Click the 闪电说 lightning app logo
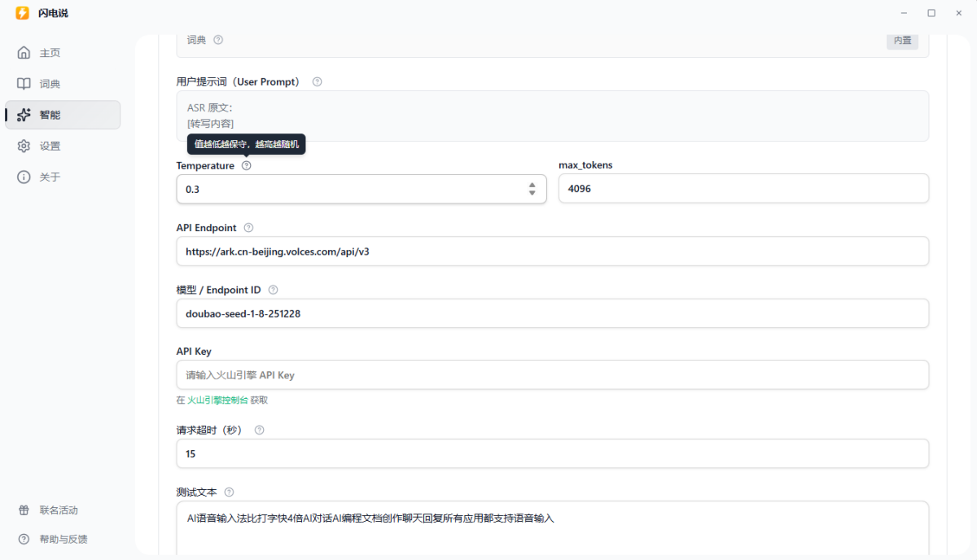This screenshot has height=560, width=977. [x=22, y=13]
